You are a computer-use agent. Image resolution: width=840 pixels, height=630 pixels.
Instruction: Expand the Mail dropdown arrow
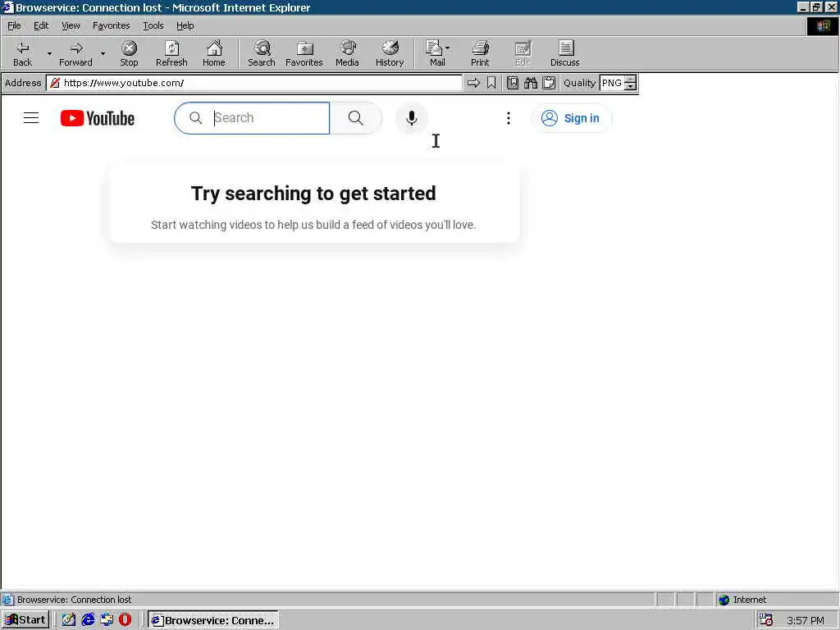pyautogui.click(x=448, y=48)
